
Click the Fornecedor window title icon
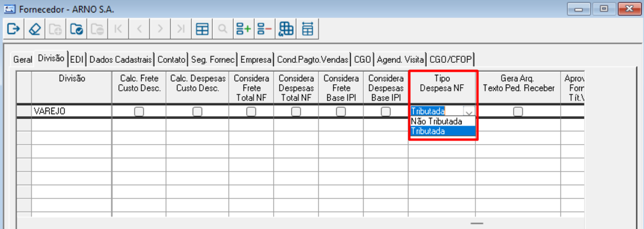pyautogui.click(x=9, y=8)
